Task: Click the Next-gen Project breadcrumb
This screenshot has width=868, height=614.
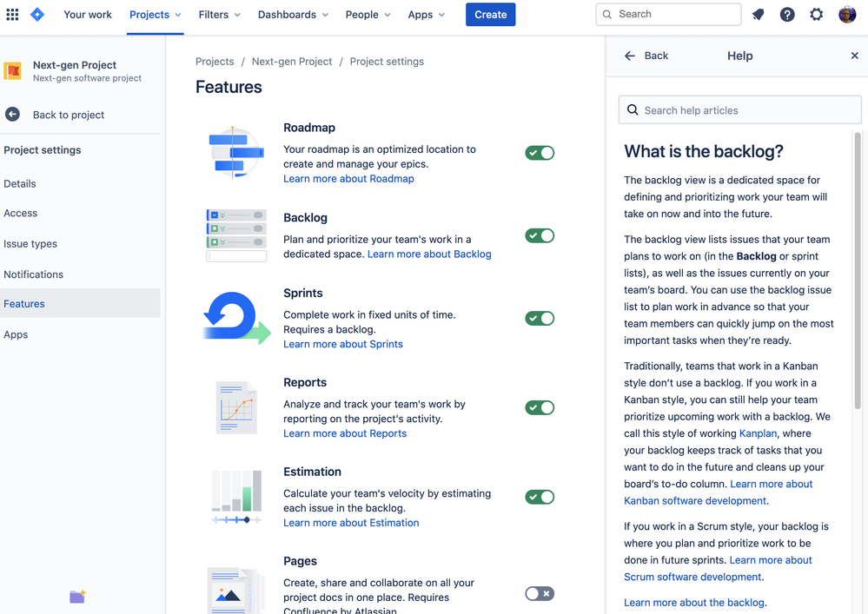Action: pos(292,62)
